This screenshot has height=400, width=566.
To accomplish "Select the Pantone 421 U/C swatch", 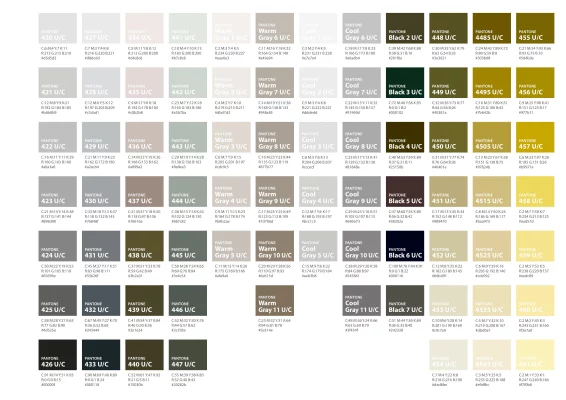I will 58,83.
